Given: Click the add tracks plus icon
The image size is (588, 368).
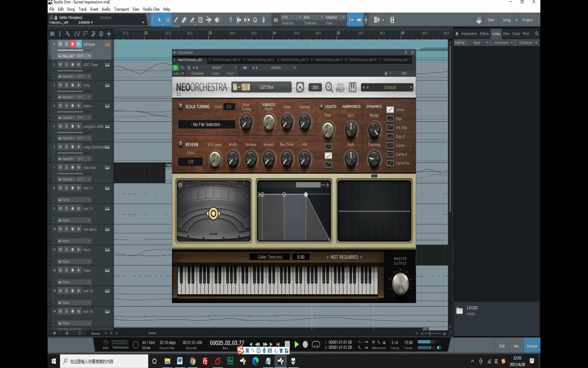Looking at the screenshot, I should pos(109,34).
